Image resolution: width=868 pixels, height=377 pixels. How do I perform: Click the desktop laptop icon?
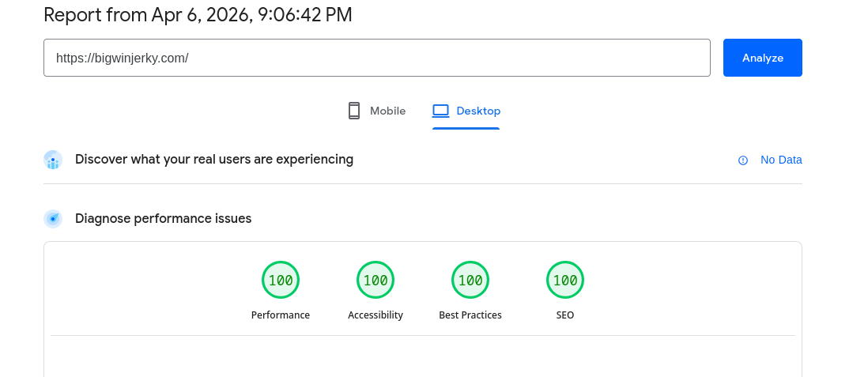click(x=440, y=111)
